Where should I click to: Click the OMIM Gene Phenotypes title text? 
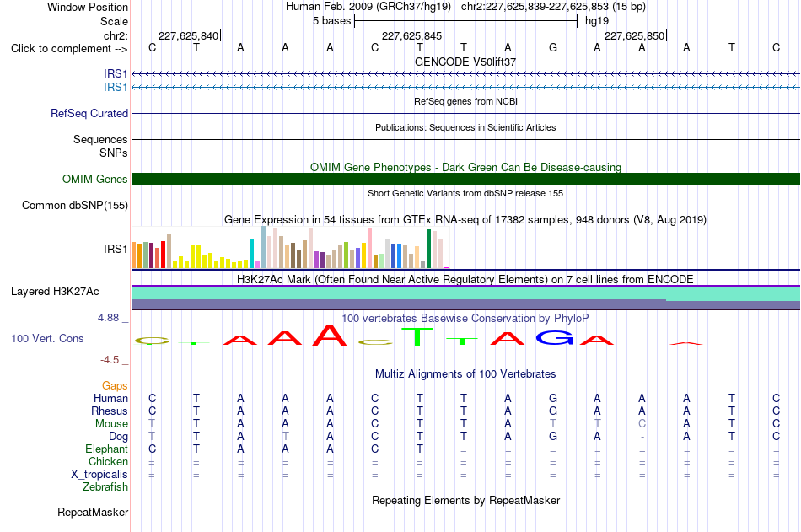pyautogui.click(x=465, y=167)
